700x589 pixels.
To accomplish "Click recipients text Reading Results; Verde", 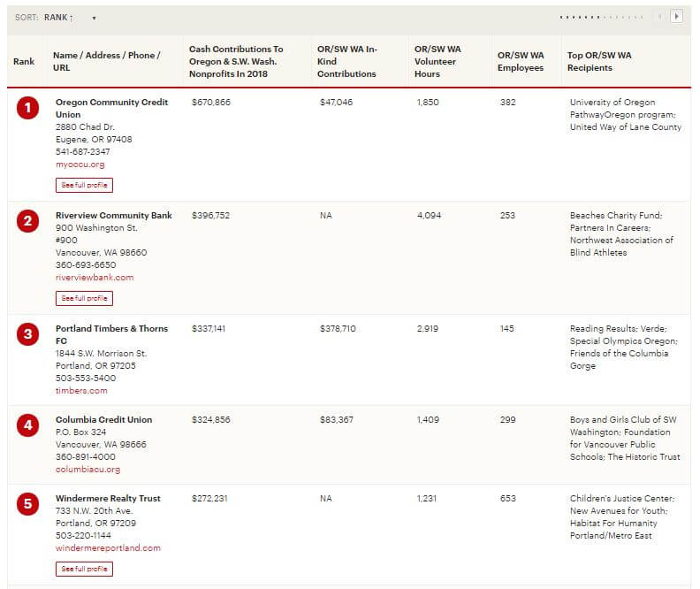I will point(619,329).
